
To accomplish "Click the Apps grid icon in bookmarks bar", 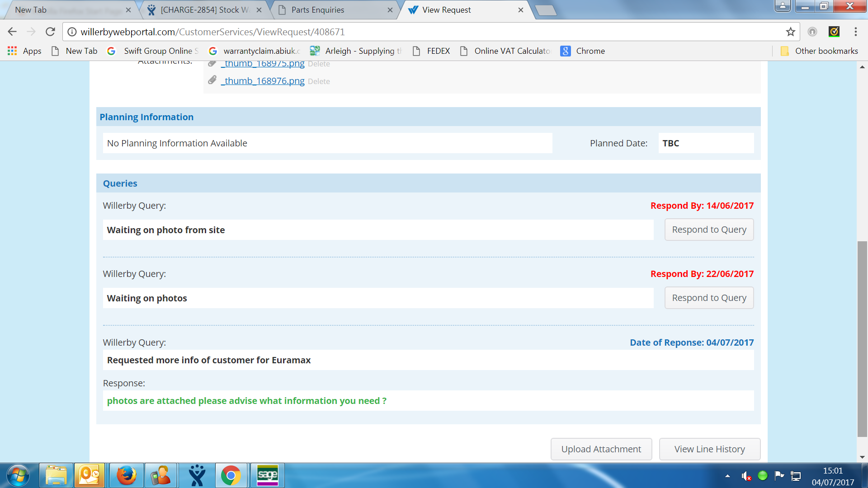I will tap(12, 51).
